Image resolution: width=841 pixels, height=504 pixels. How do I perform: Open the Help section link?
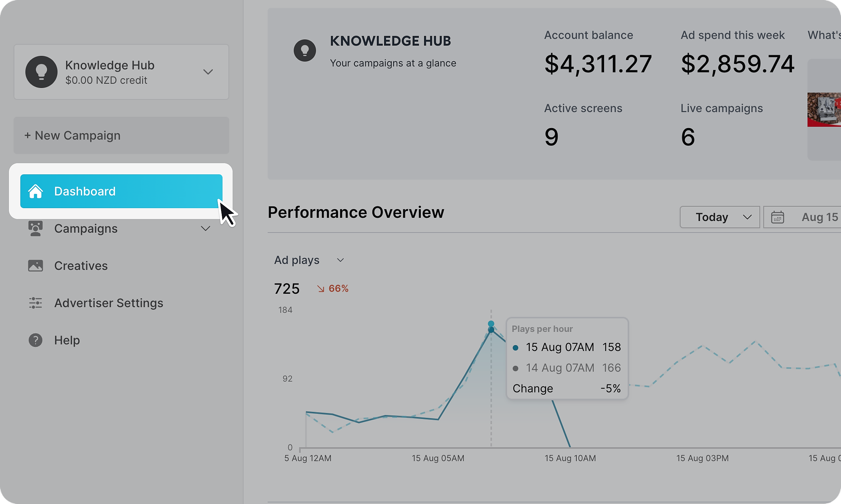(67, 340)
